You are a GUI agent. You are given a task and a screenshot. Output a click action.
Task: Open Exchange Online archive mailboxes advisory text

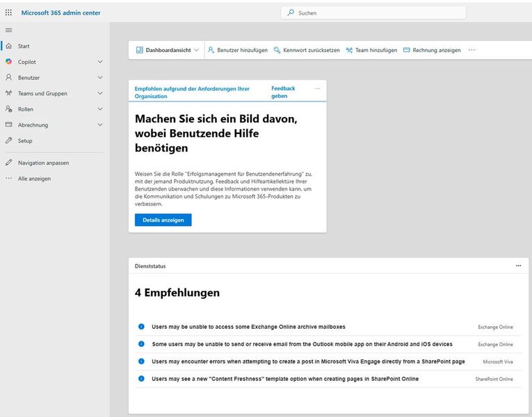[248, 327]
